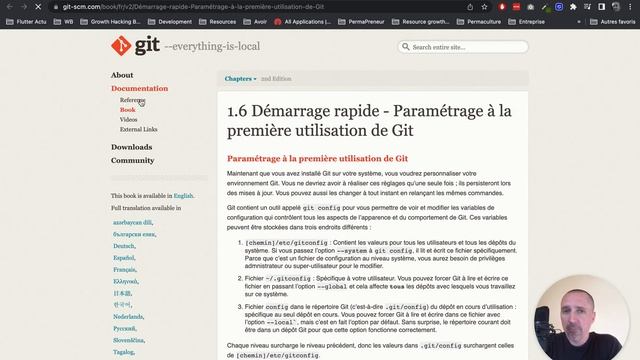Open the Bulgarian translation link

[x=134, y=234]
